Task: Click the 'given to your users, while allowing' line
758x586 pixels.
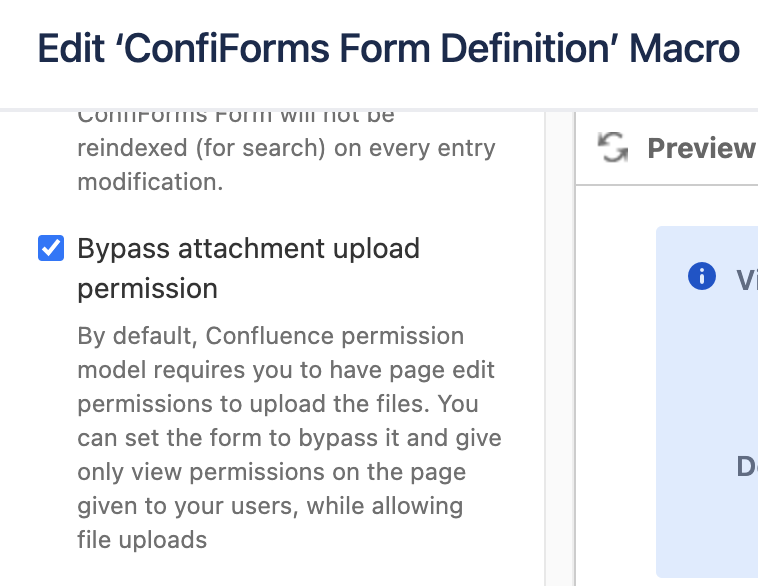Action: (270, 506)
